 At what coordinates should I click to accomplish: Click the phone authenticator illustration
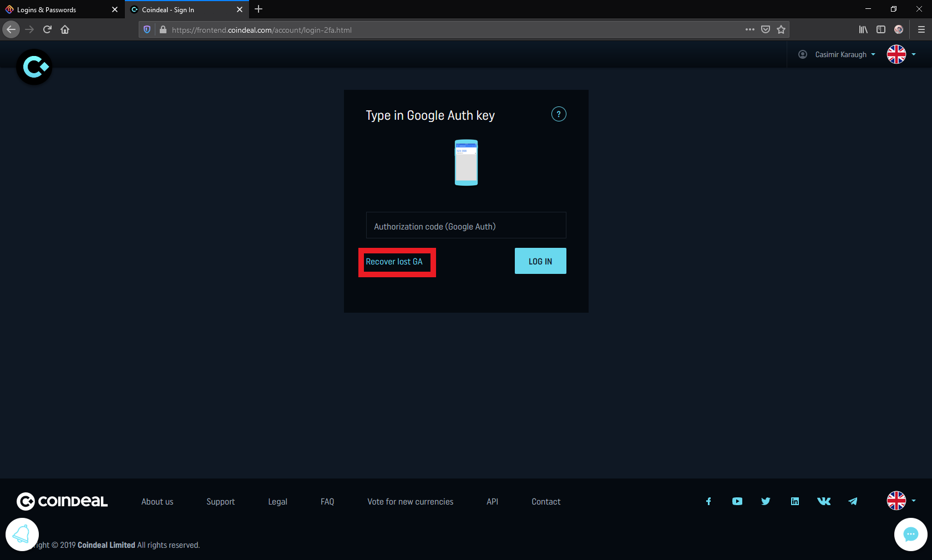click(x=466, y=162)
